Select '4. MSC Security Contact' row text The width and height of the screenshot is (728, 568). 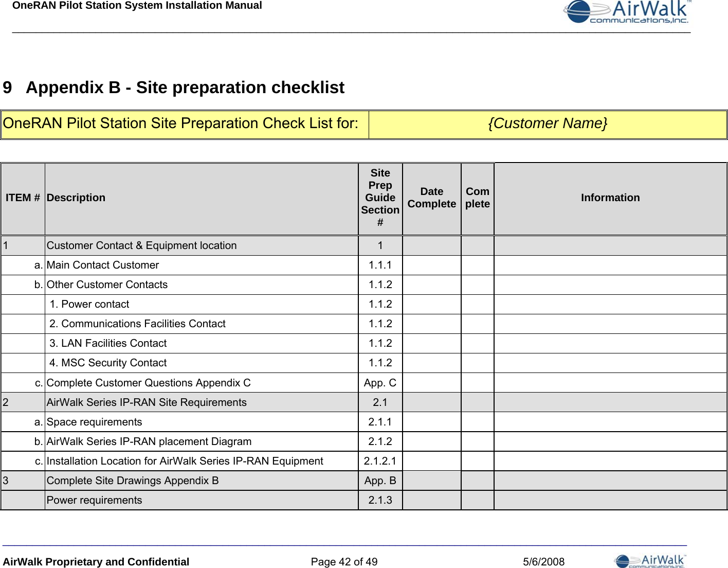tap(108, 363)
